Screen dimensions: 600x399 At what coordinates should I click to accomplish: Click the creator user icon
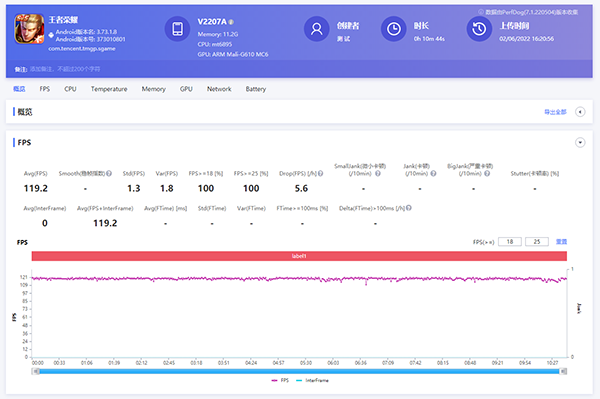316,29
